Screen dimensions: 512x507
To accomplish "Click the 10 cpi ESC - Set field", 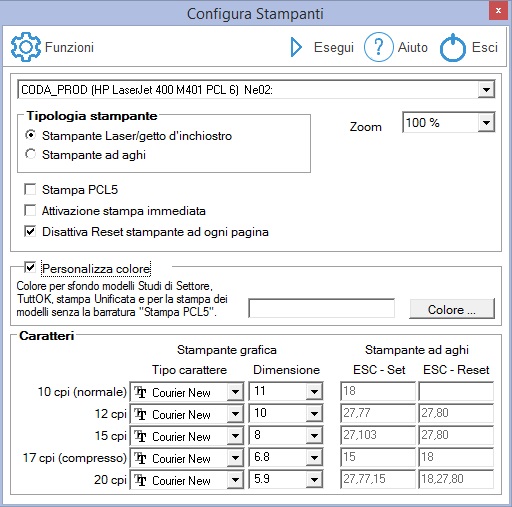I will [x=378, y=391].
